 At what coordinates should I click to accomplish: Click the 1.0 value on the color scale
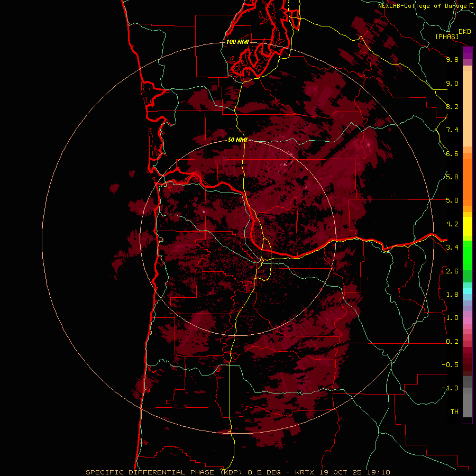tap(452, 318)
